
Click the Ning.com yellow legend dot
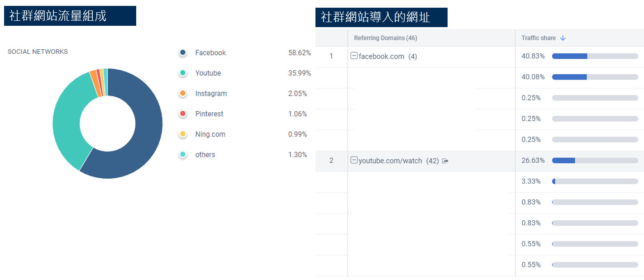pyautogui.click(x=183, y=134)
